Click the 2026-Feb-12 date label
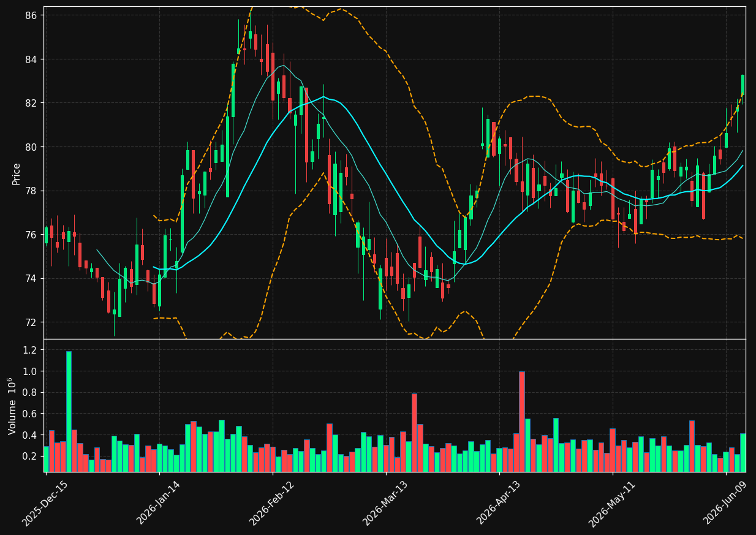Image resolution: width=756 pixels, height=535 pixels. (x=271, y=503)
